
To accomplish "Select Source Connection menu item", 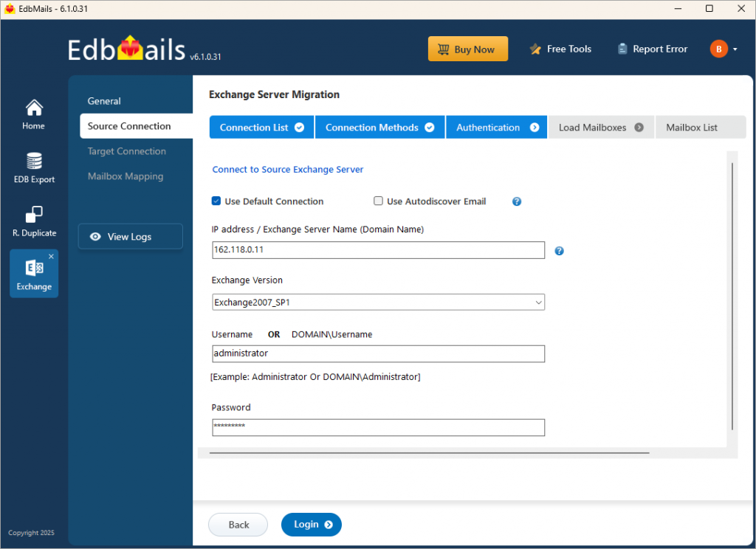I will pos(137,125).
